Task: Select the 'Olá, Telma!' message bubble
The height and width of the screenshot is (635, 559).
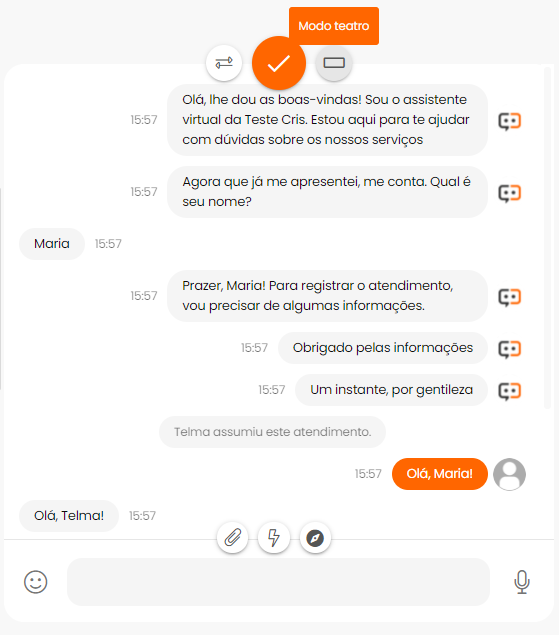Action: click(69, 516)
